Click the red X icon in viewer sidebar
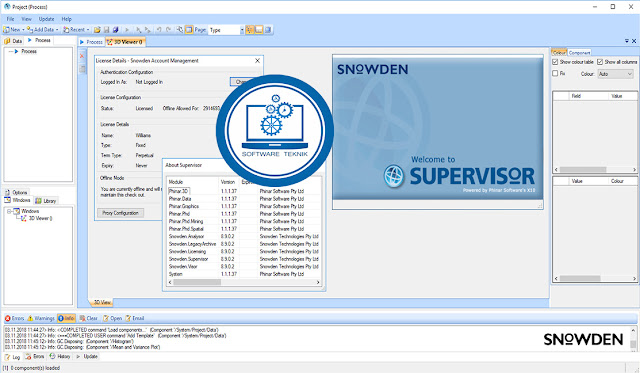Viewport: 640px width, 373px height. click(x=82, y=56)
